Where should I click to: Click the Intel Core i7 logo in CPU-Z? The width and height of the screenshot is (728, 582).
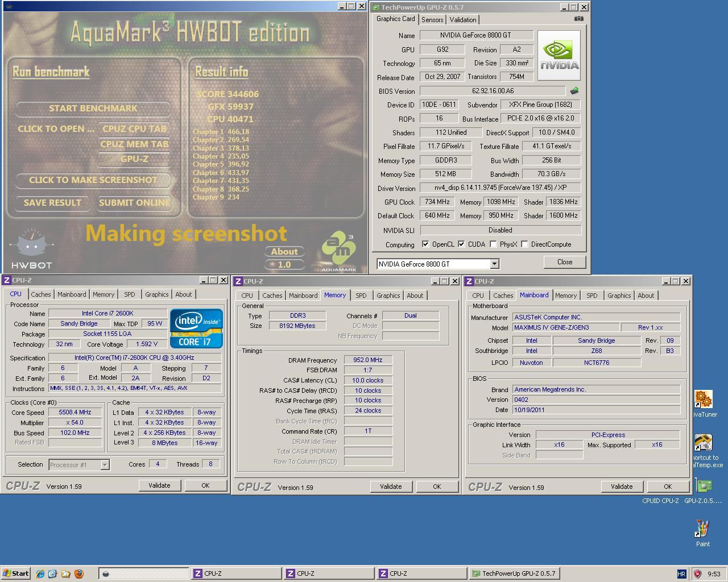click(x=196, y=328)
